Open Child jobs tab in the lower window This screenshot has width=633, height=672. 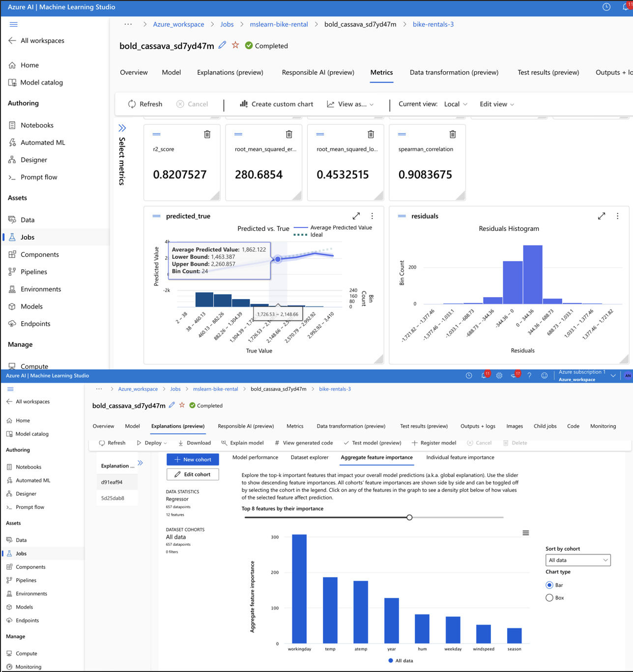(546, 426)
